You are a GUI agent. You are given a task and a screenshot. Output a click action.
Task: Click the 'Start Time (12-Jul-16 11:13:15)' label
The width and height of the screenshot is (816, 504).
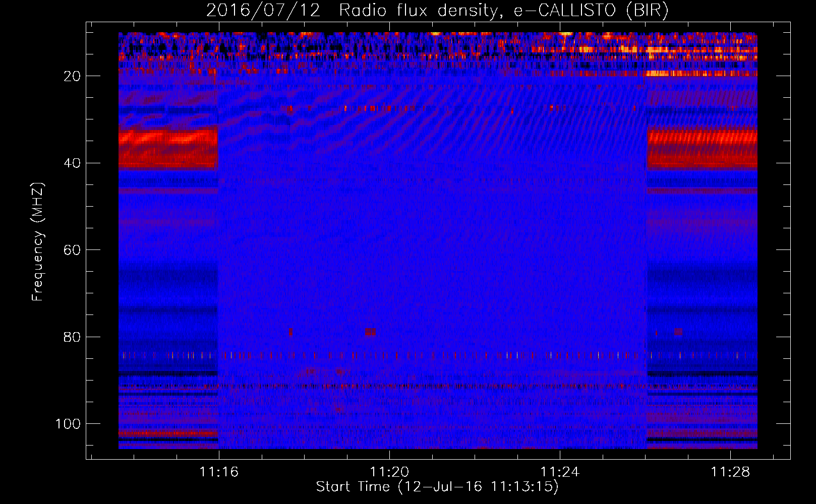(437, 487)
